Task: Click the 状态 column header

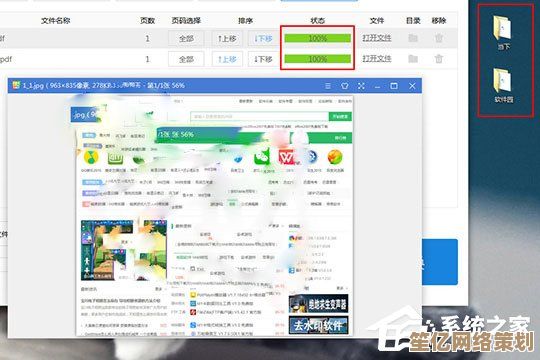Action: (318, 21)
